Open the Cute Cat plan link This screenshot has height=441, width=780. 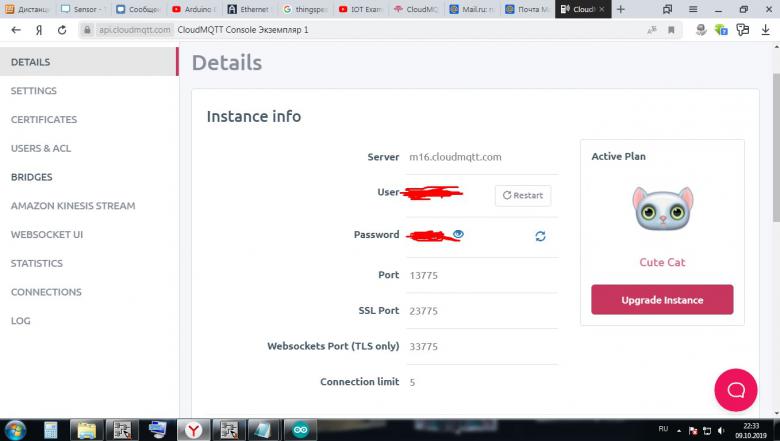click(662, 262)
